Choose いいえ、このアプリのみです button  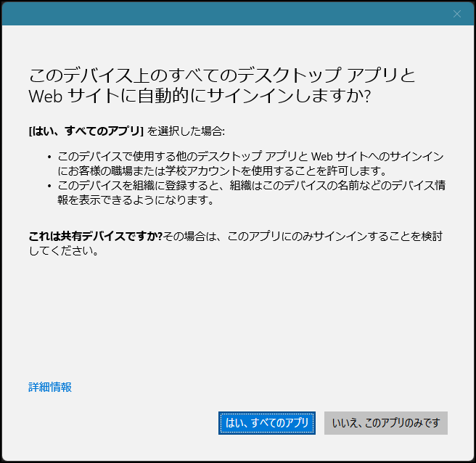[386, 423]
